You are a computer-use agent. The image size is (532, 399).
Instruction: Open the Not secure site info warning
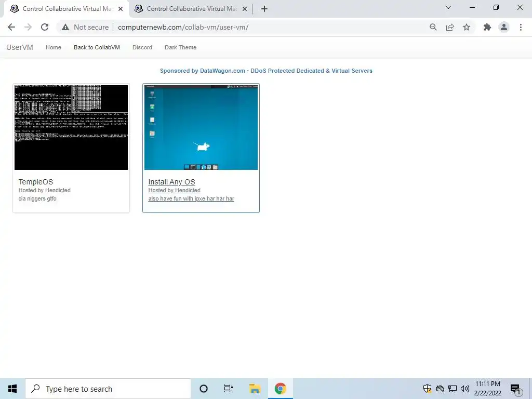85,27
